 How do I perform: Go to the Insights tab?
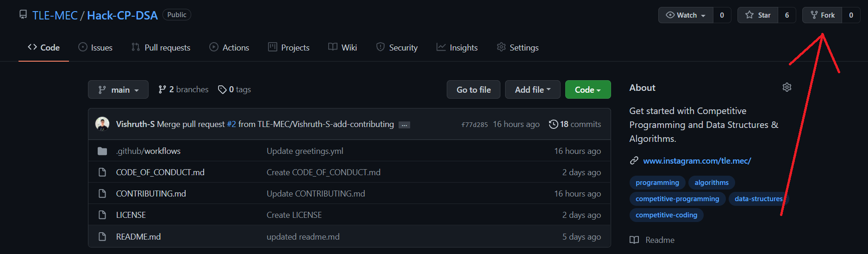click(457, 47)
